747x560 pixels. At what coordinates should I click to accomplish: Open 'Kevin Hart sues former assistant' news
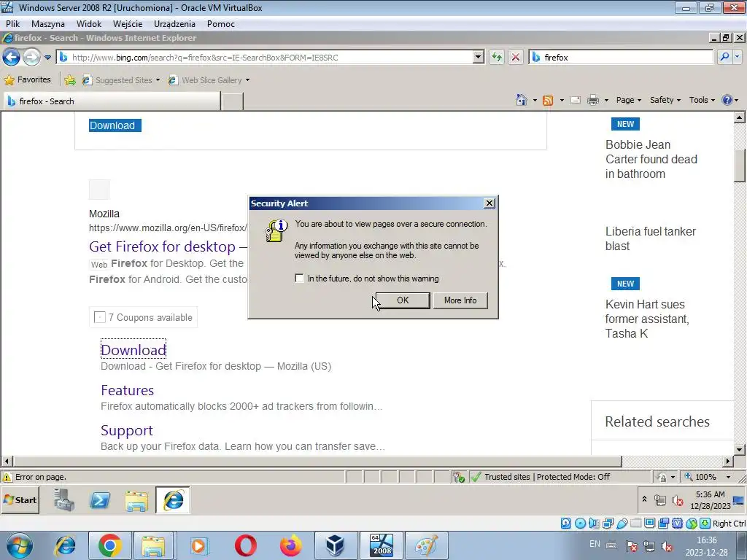[x=647, y=319]
